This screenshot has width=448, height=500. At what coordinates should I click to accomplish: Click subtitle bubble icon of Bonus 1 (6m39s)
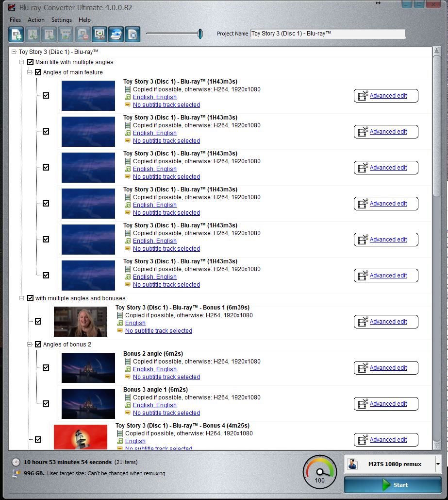[120, 331]
